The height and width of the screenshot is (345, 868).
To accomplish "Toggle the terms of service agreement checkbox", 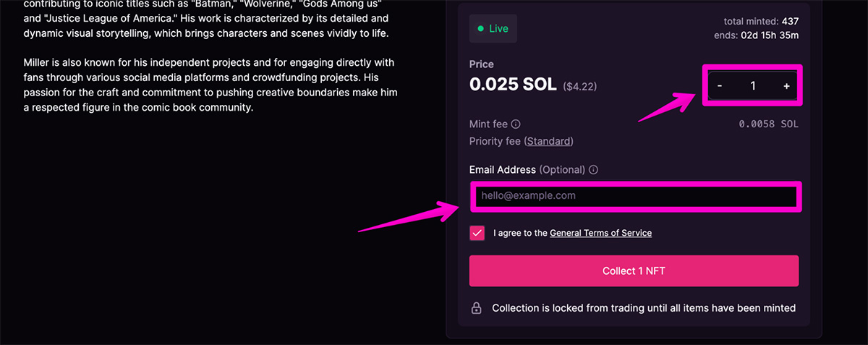I will [x=477, y=233].
